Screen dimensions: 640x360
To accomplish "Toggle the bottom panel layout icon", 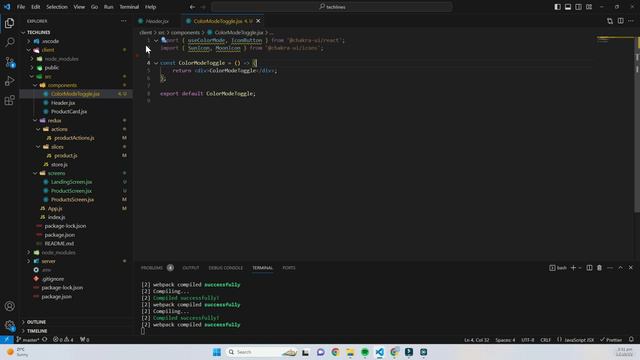I will point(568,7).
